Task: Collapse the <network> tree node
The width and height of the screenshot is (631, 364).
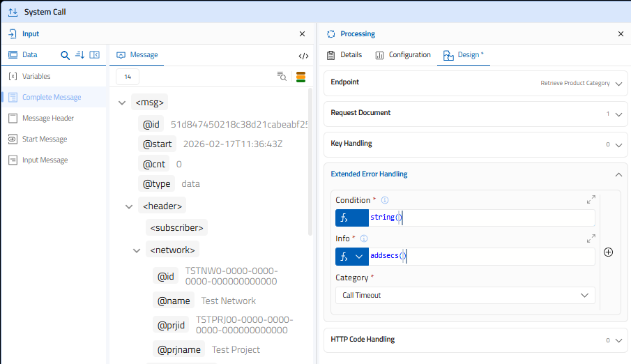Action: click(137, 250)
